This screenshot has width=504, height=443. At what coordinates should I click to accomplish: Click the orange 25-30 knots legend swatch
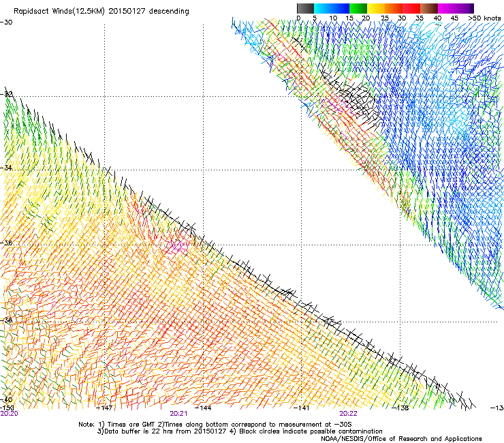click(394, 8)
